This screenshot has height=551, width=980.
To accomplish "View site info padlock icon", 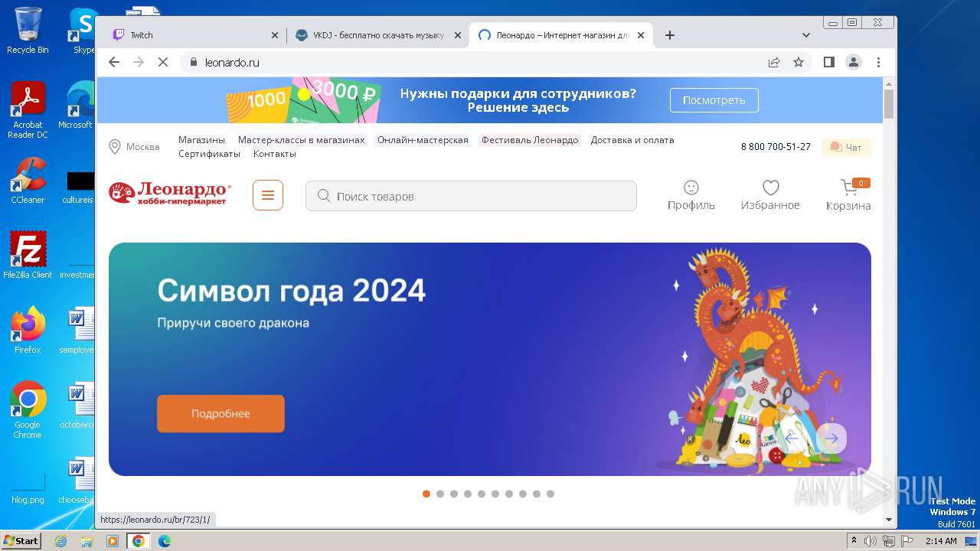I will [x=193, y=62].
